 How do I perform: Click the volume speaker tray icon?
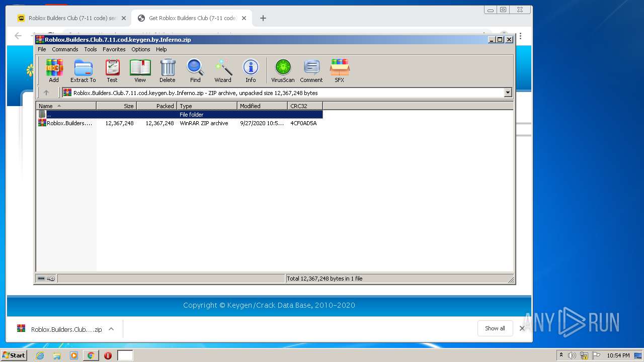pyautogui.click(x=572, y=355)
